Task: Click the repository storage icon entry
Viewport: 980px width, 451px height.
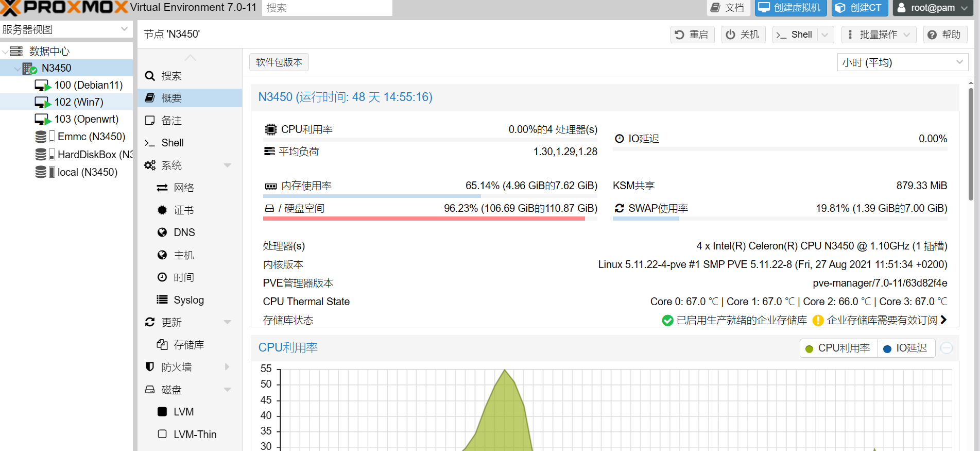Action: tap(162, 345)
